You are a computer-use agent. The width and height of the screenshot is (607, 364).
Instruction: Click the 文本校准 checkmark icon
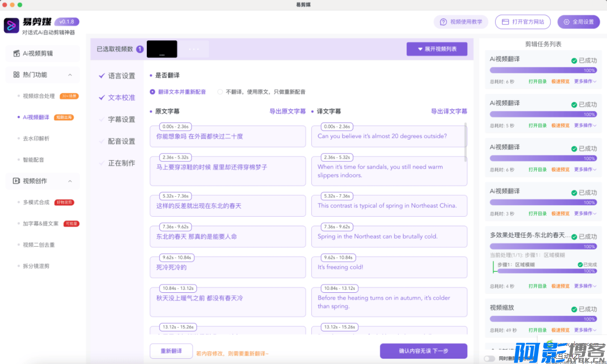click(x=102, y=97)
